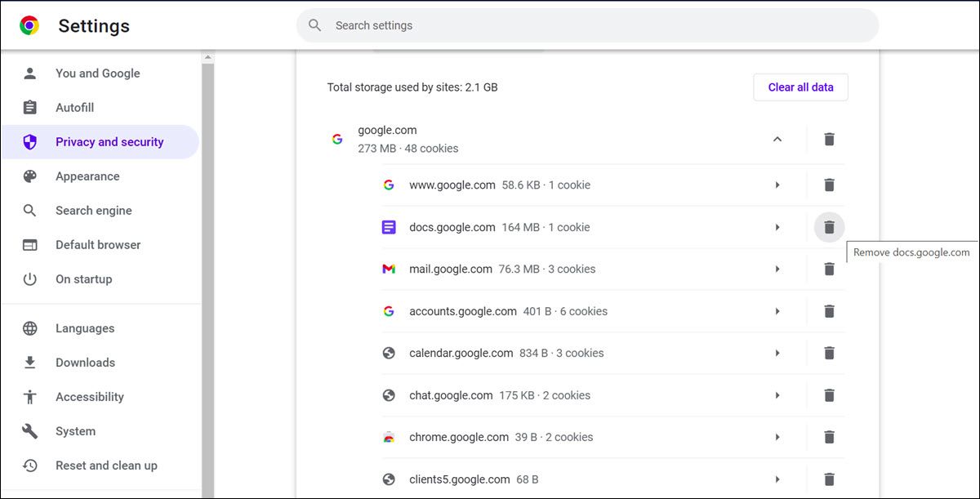
Task: Select the Chrome Settings logo
Action: click(x=29, y=25)
